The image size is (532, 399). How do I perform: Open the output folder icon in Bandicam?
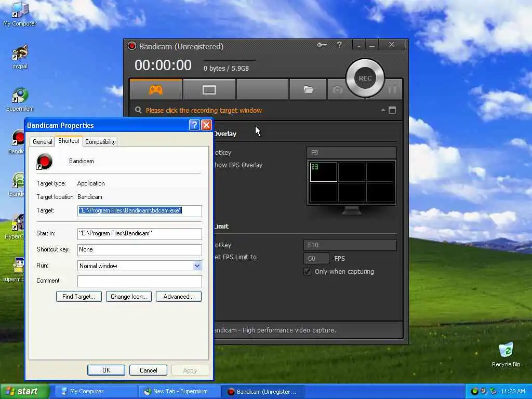[x=308, y=89]
